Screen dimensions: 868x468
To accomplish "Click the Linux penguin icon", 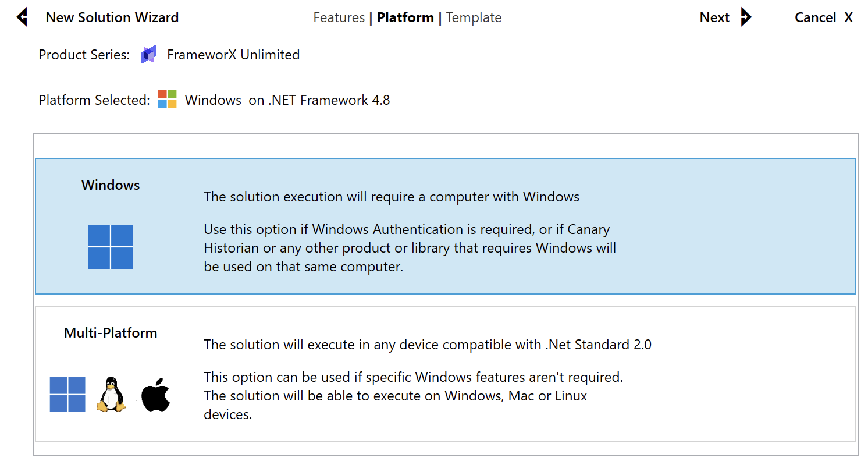I will click(x=111, y=395).
